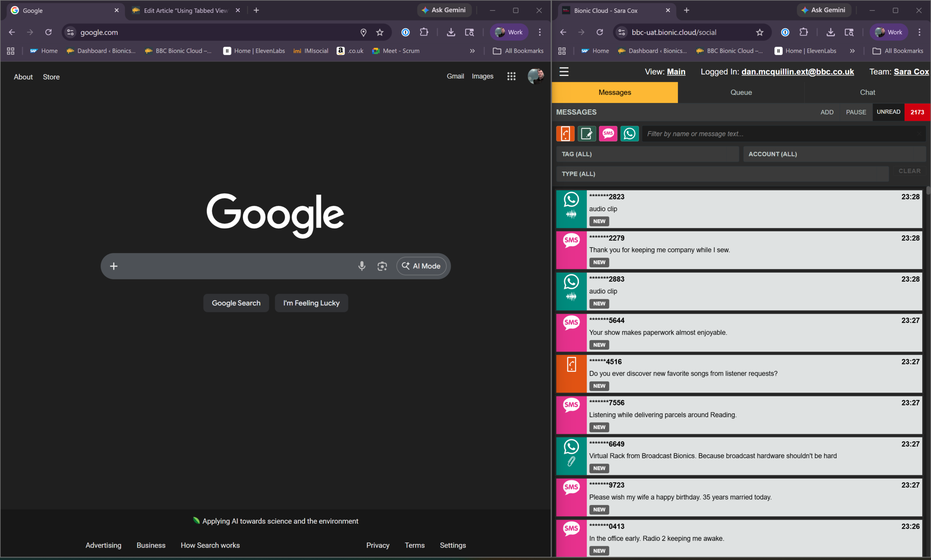
Task: Click the plus icon in search box
Action: tap(113, 266)
